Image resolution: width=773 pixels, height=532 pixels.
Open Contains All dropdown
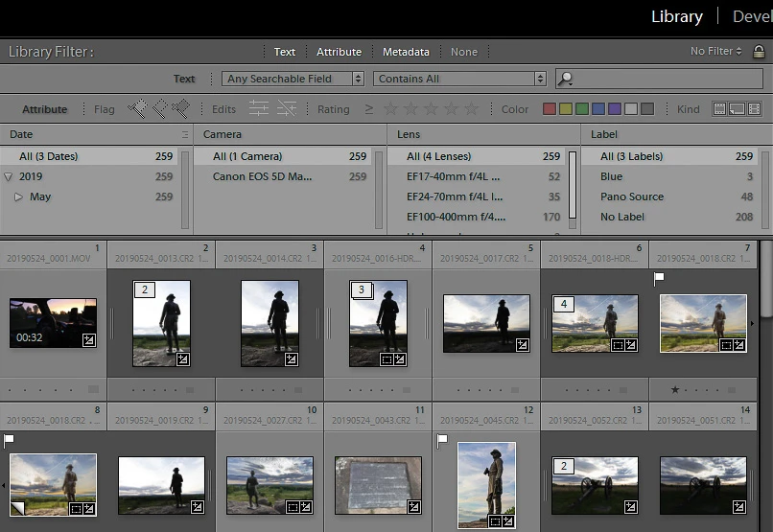(x=459, y=79)
